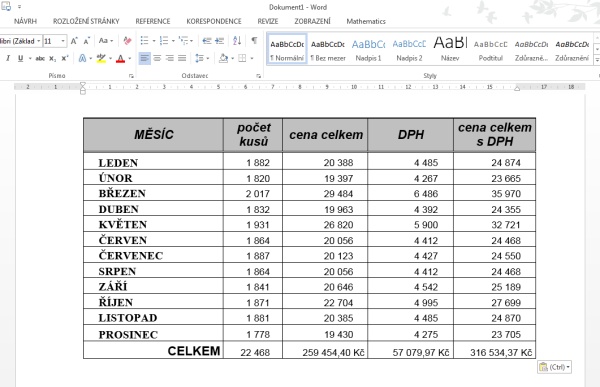Apply borders to the selection
The width and height of the screenshot is (600, 387).
pos(242,58)
